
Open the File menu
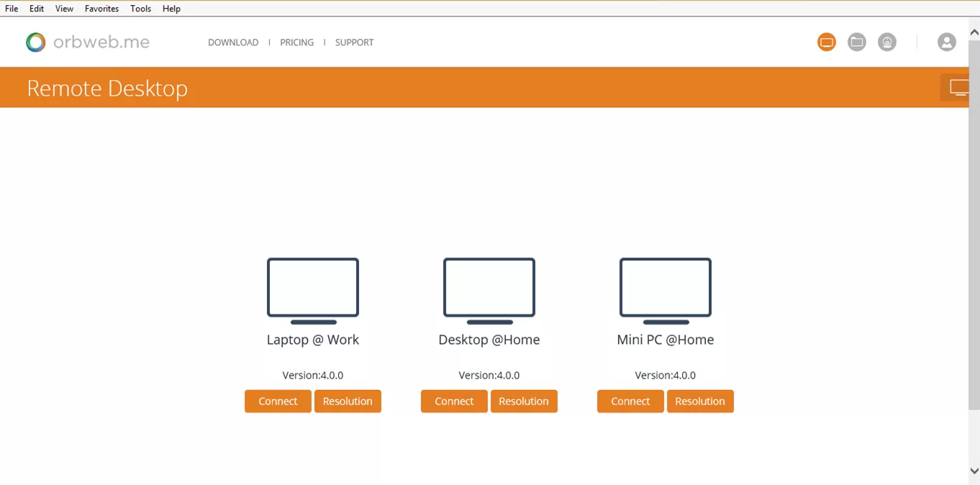12,9
